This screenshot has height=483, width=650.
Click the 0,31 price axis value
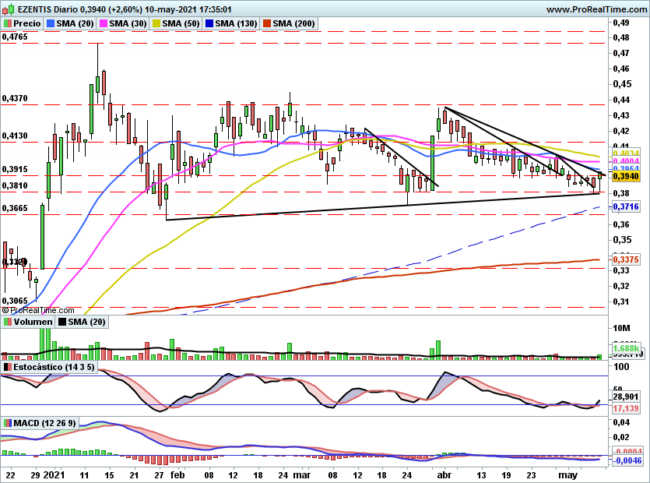pyautogui.click(x=621, y=301)
